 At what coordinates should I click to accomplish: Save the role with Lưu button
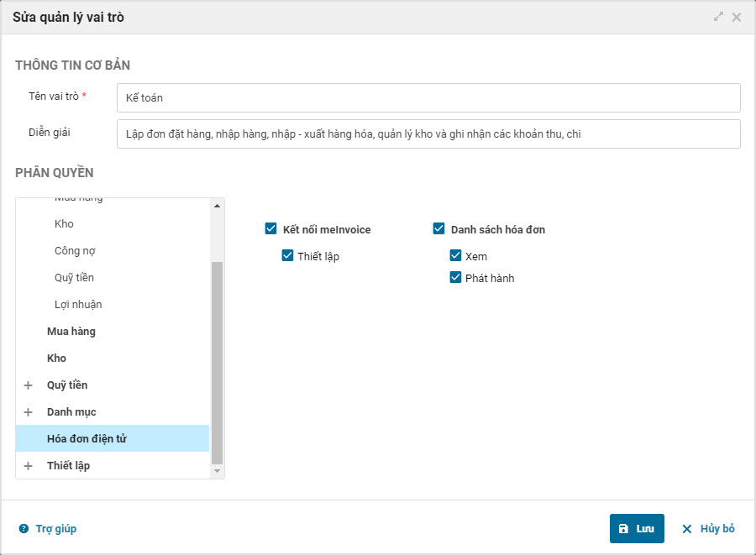pos(637,529)
